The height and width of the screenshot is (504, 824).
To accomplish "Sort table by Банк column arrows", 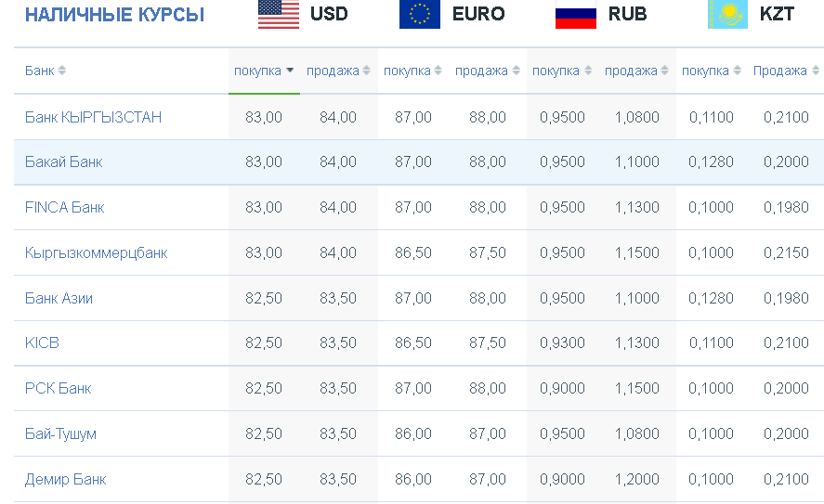I will point(61,71).
